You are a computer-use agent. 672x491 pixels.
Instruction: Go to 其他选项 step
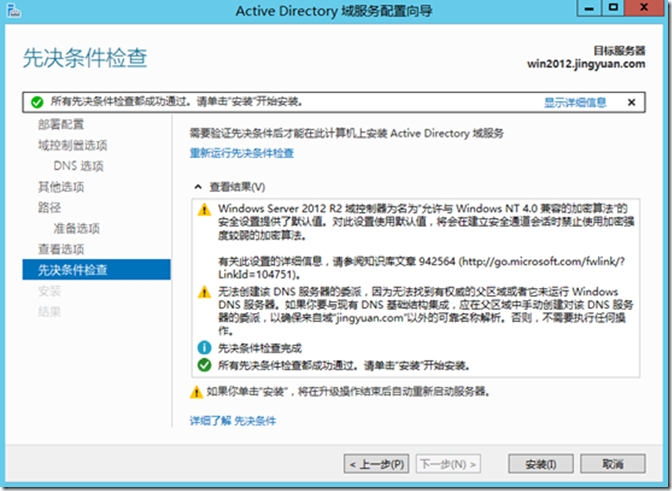coord(61,187)
